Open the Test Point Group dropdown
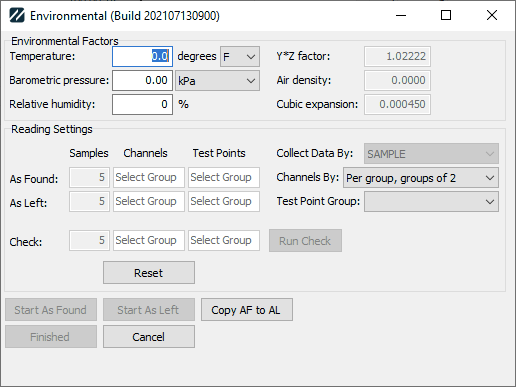 (431, 202)
